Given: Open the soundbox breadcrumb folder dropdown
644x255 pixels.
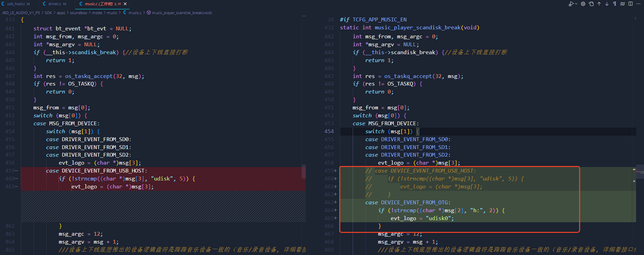Looking at the screenshot, I should [78, 13].
